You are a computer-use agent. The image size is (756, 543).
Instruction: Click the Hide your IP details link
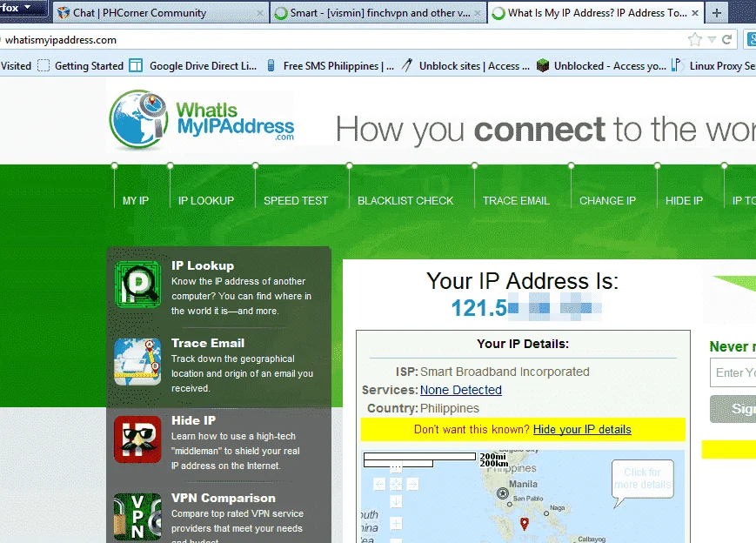[582, 429]
